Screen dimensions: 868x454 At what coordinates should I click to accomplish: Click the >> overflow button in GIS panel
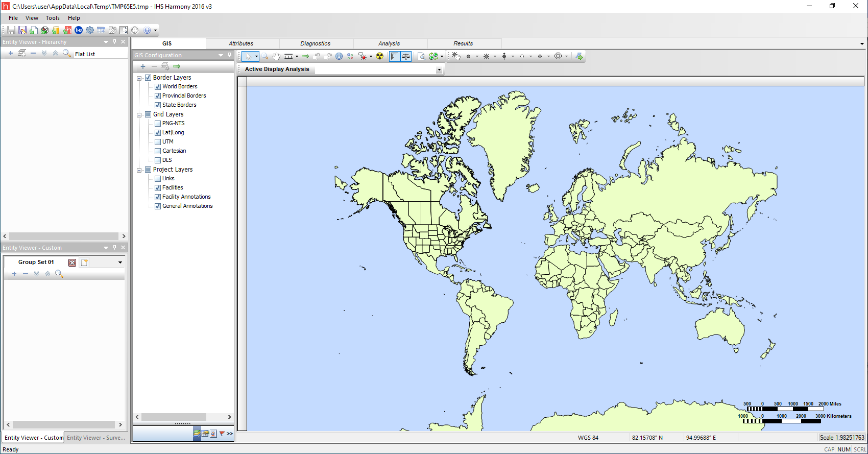(x=230, y=434)
